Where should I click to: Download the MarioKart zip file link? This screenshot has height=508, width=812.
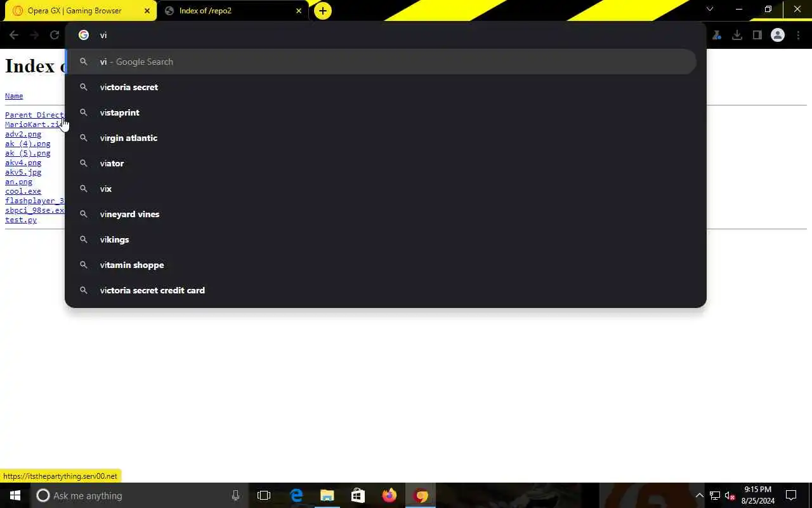tap(34, 124)
